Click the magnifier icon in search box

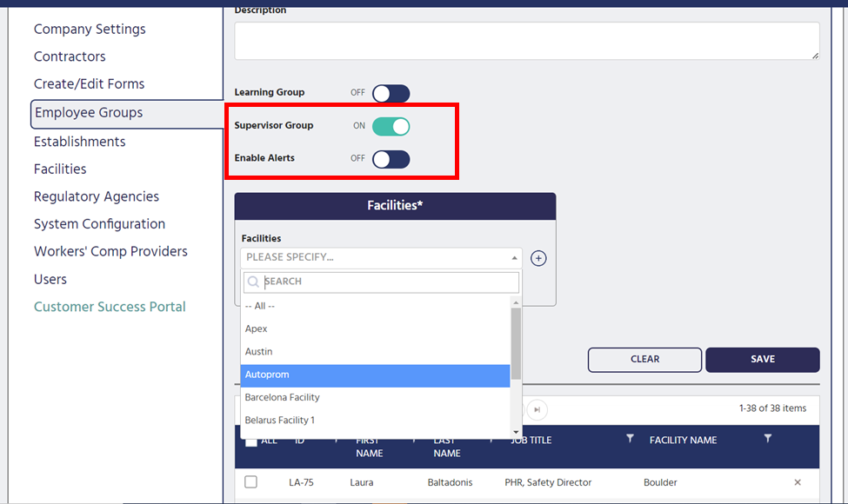pyautogui.click(x=253, y=282)
